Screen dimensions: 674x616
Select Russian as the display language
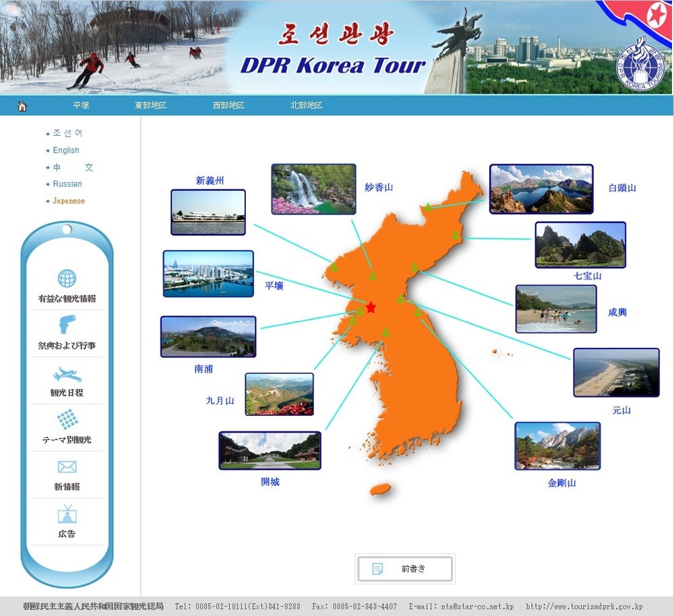pos(67,183)
